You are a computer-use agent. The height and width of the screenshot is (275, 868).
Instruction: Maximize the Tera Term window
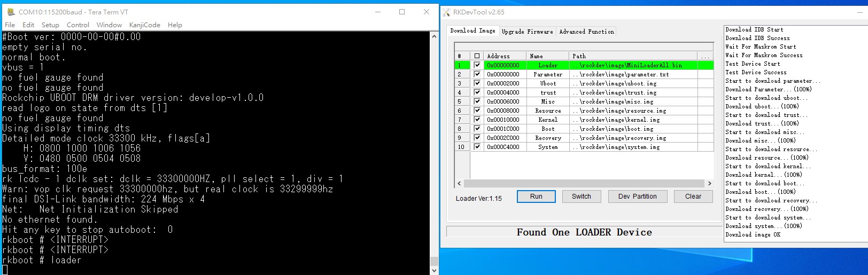tap(402, 12)
